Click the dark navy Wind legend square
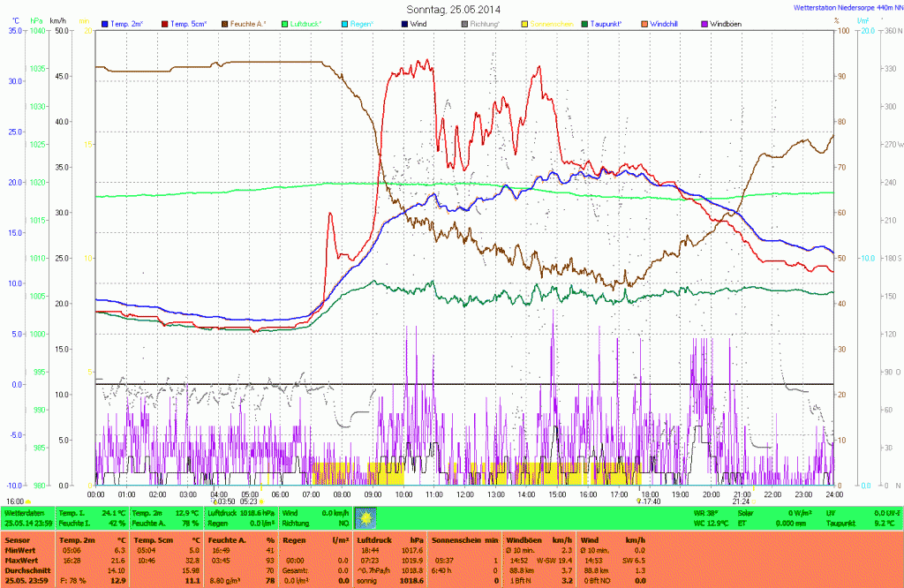 click(405, 23)
